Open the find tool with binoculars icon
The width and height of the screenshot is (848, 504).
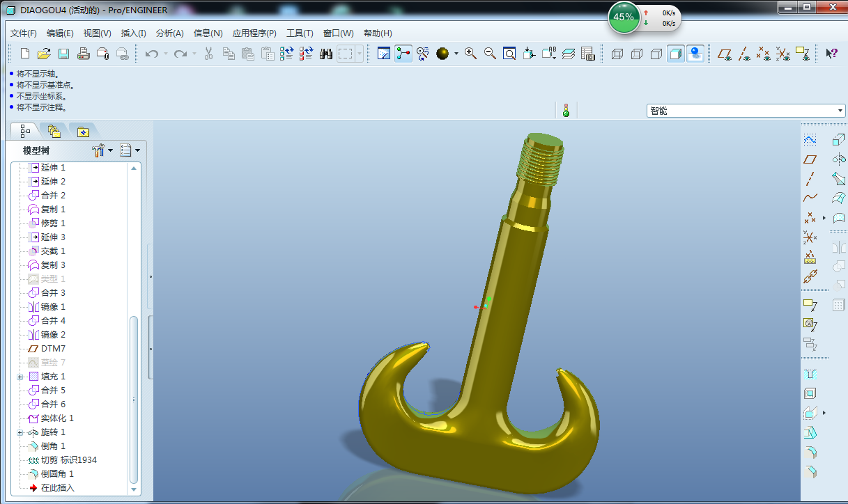tap(326, 54)
